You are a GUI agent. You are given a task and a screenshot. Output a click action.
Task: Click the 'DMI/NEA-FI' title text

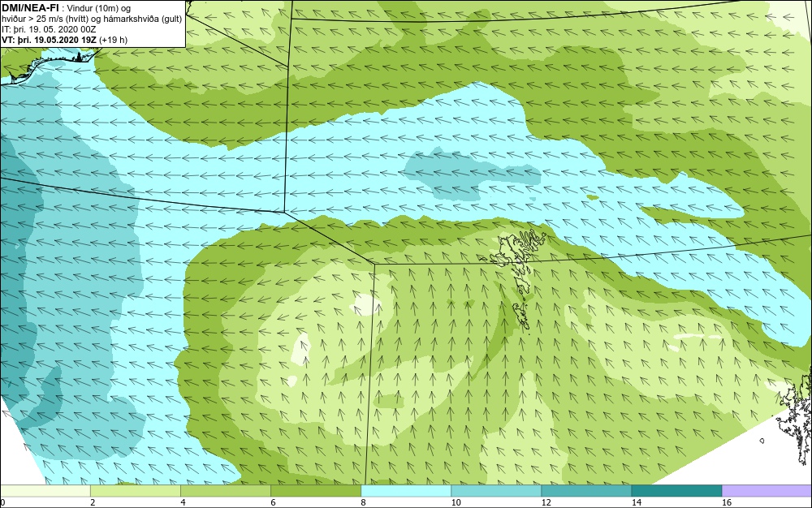click(x=30, y=8)
